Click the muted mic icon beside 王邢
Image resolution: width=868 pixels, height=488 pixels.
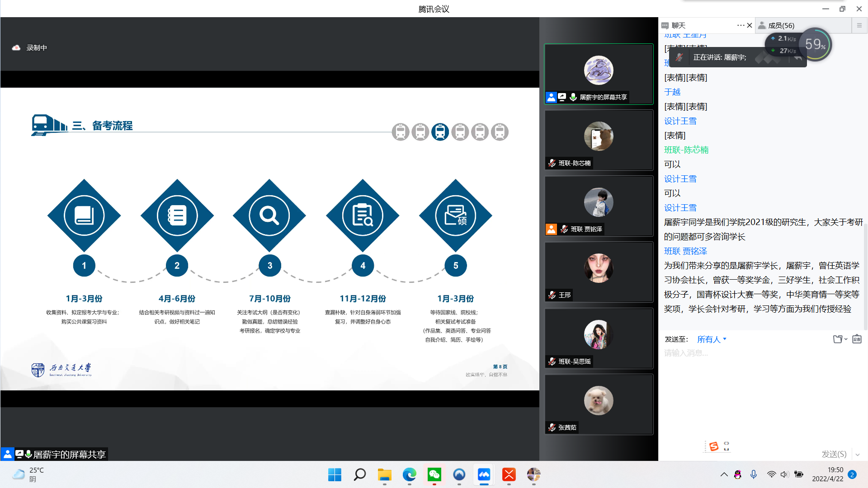[x=552, y=295]
